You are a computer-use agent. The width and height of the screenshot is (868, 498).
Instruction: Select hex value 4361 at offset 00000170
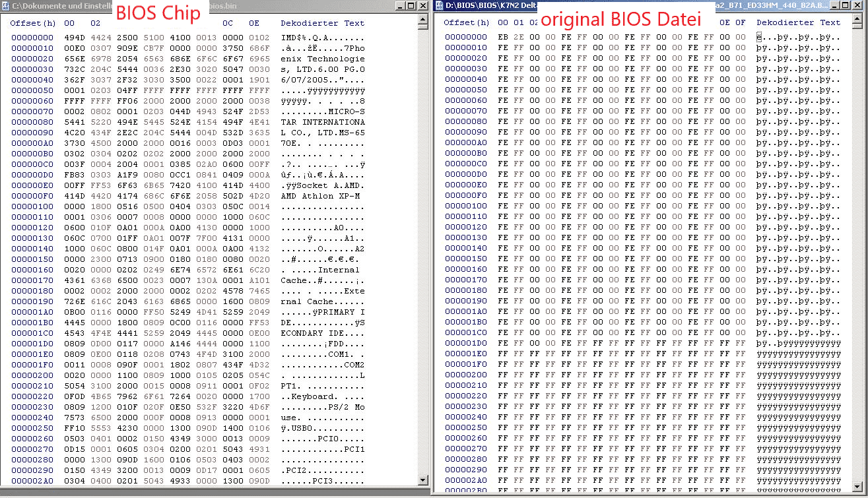pyautogui.click(x=75, y=280)
